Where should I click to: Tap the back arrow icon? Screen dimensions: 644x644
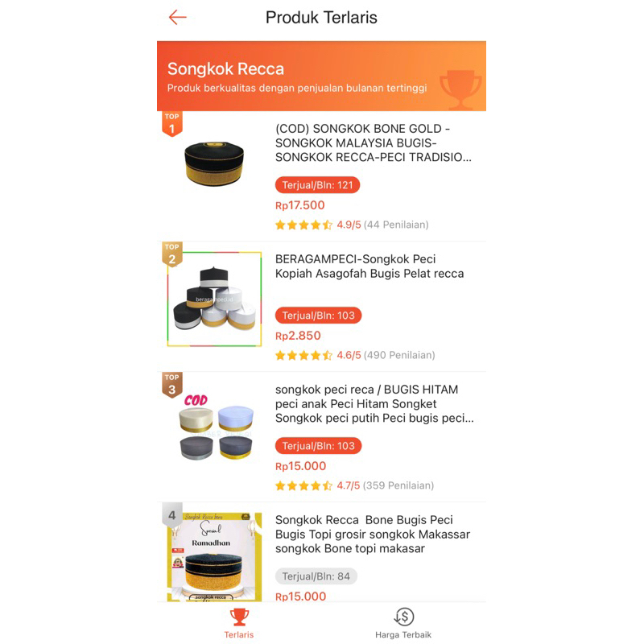(x=177, y=17)
